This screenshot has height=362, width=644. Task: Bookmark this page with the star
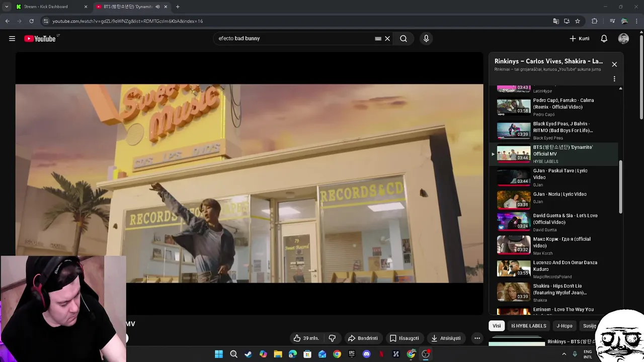(578, 21)
